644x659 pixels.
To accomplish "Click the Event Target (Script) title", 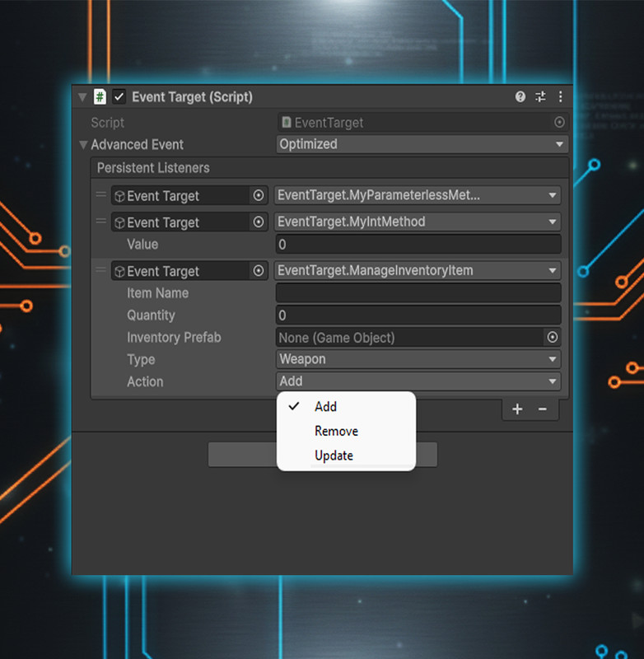I will [193, 97].
